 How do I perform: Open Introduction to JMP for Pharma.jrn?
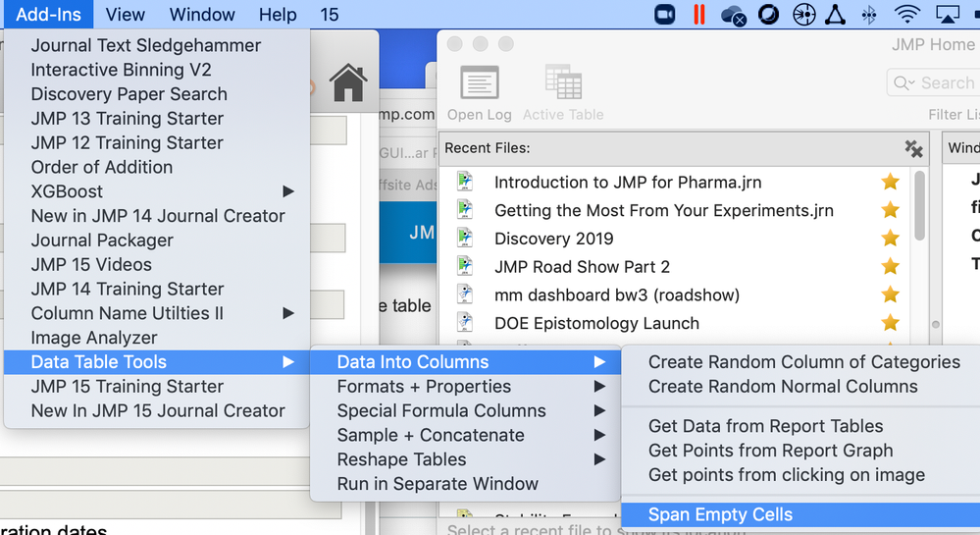coord(628,182)
